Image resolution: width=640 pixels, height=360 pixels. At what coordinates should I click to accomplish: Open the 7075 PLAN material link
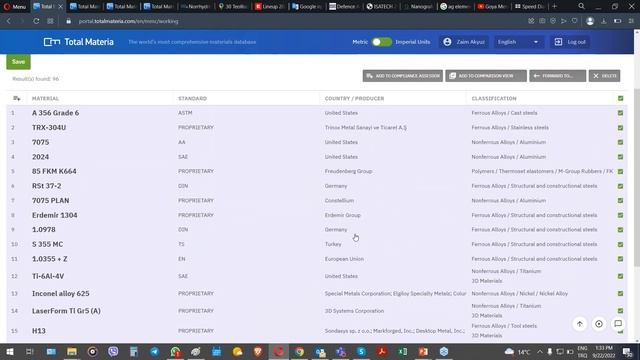point(51,200)
